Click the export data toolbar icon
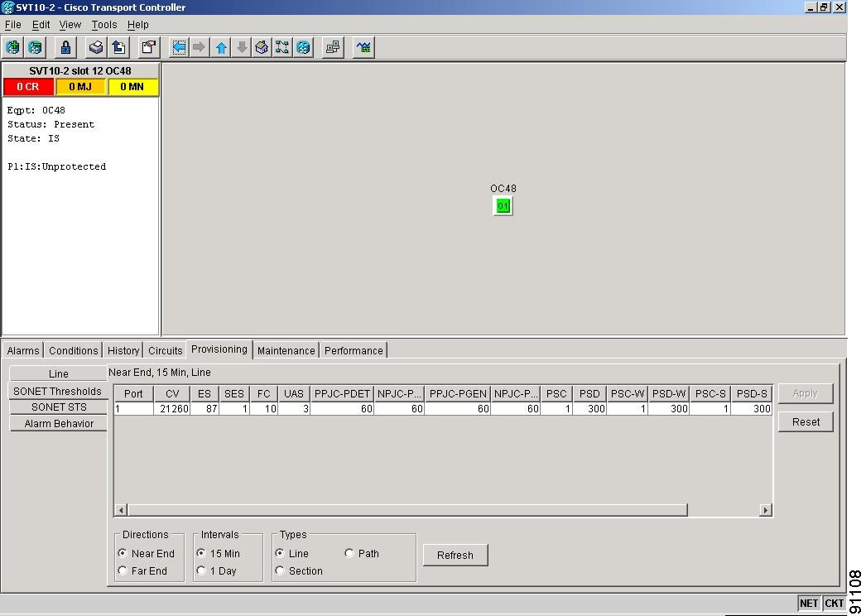 coord(118,47)
